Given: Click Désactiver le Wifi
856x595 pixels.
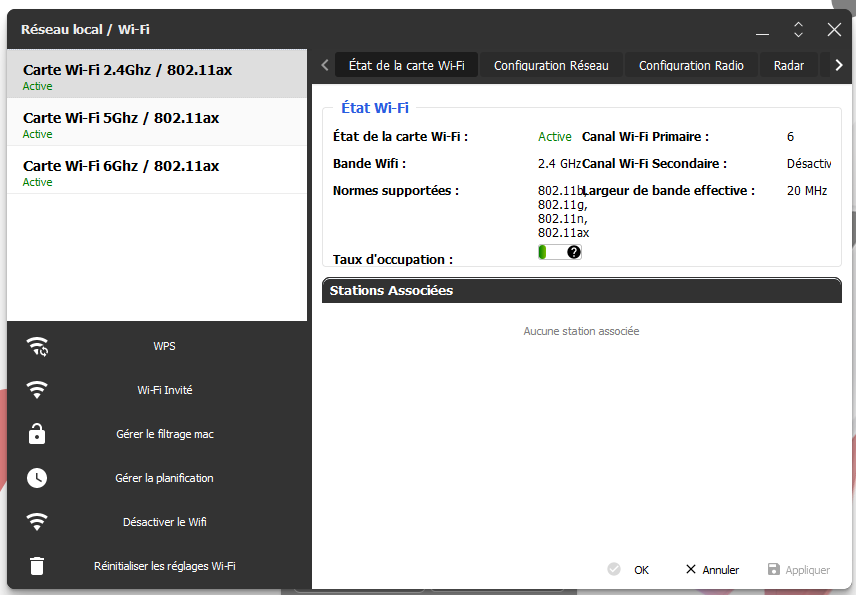Looking at the screenshot, I should pos(157,522).
